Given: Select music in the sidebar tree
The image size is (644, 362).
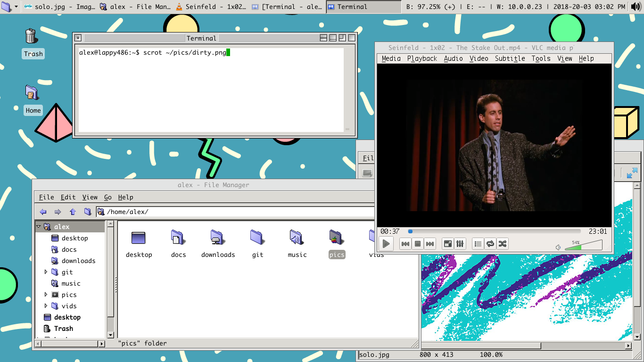Looking at the screenshot, I should pyautogui.click(x=71, y=283).
